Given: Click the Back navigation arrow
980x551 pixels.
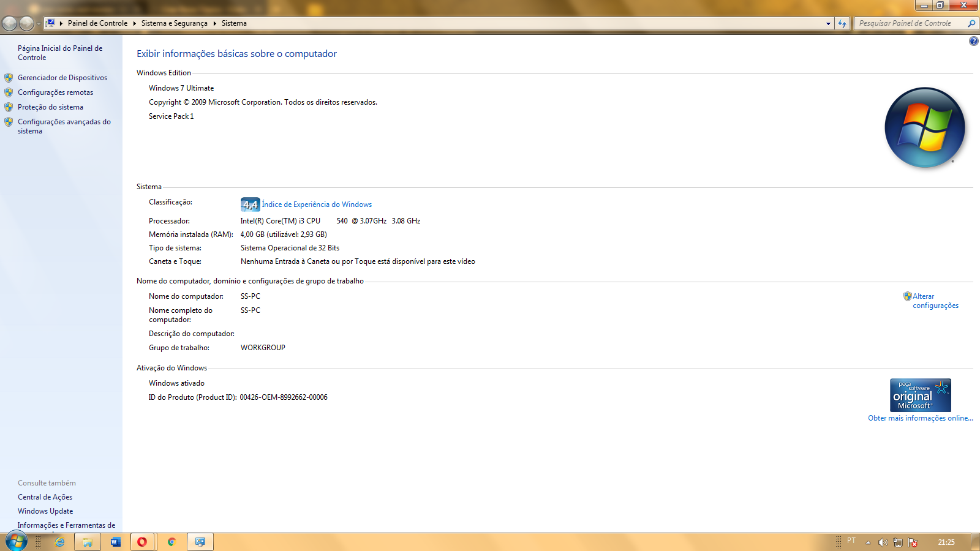Looking at the screenshot, I should (x=10, y=23).
